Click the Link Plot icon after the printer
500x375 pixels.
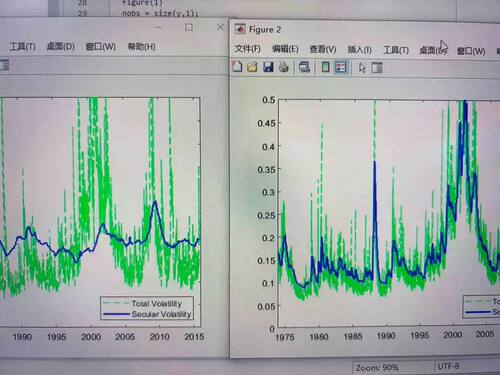coord(304,67)
